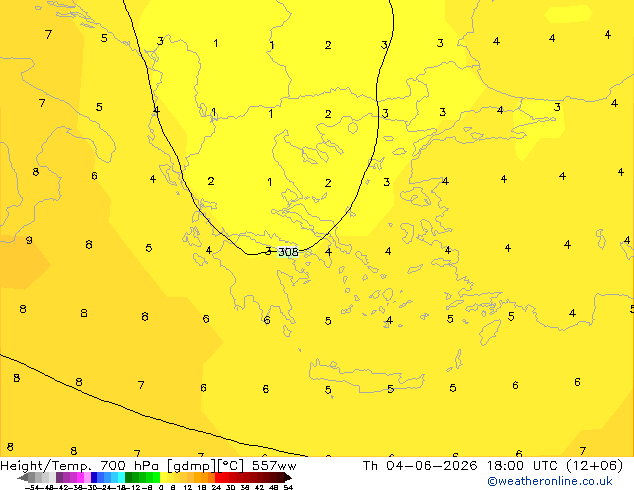Click the 308 contour height label
The height and width of the screenshot is (490, 634).
(288, 252)
